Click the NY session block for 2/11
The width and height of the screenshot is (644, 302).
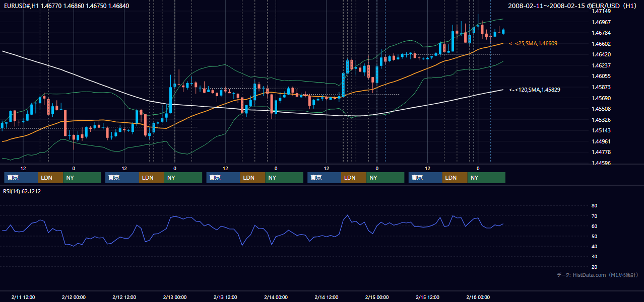82,178
